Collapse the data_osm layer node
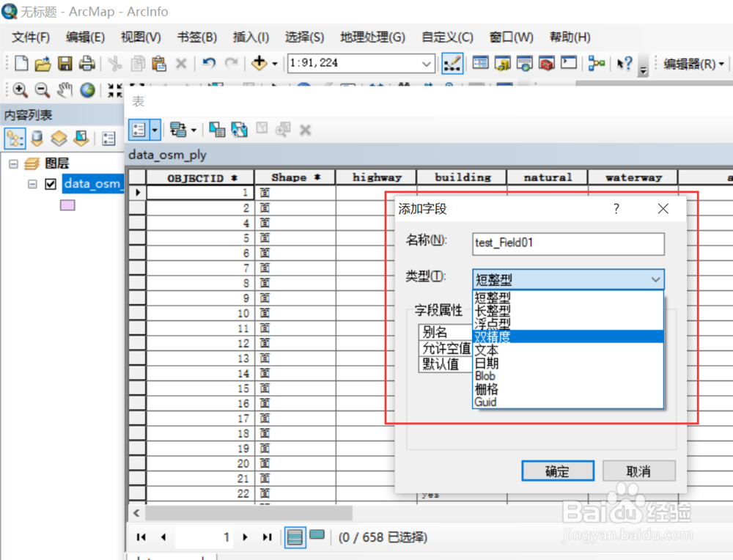The height and width of the screenshot is (560, 733). point(32,184)
